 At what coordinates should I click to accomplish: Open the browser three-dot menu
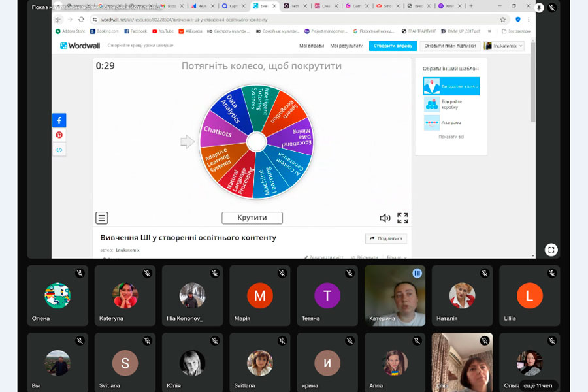point(529,20)
